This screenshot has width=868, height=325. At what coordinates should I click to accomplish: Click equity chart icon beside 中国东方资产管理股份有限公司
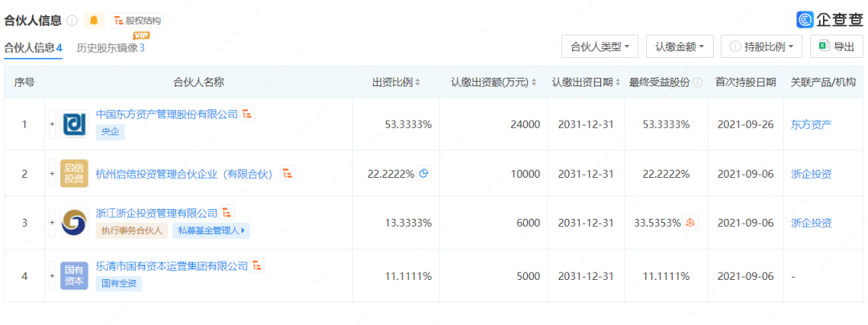(x=248, y=114)
